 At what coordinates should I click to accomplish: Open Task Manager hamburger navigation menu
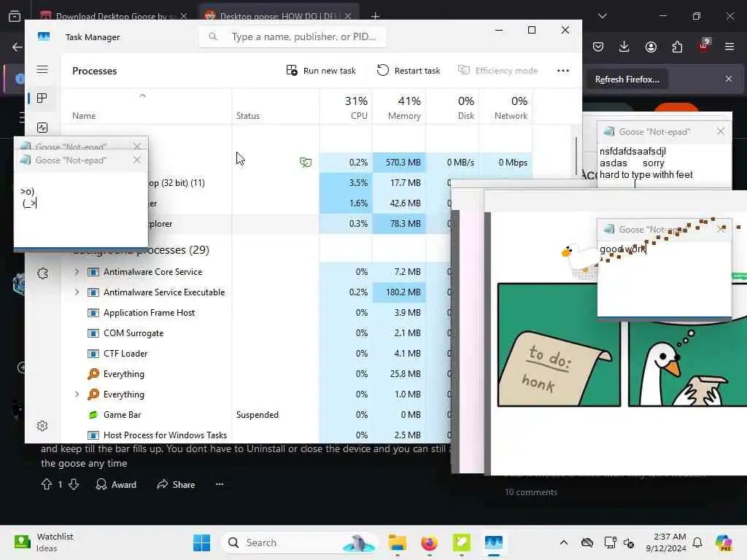coord(42,69)
